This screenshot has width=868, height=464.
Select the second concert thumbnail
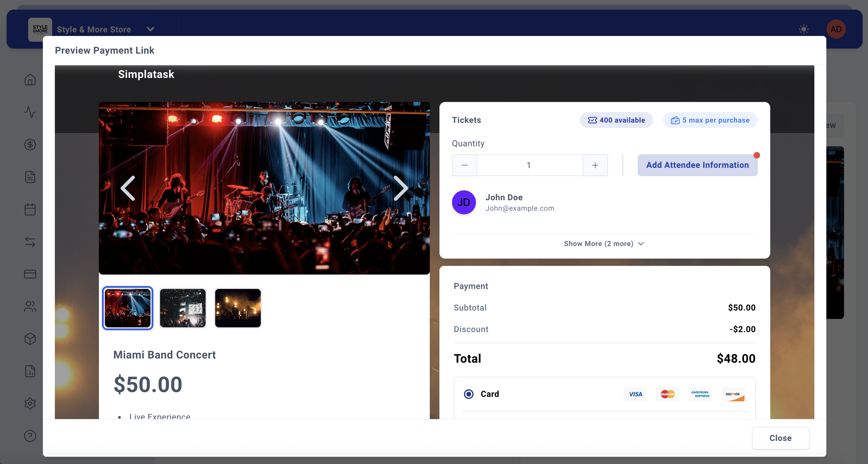183,308
